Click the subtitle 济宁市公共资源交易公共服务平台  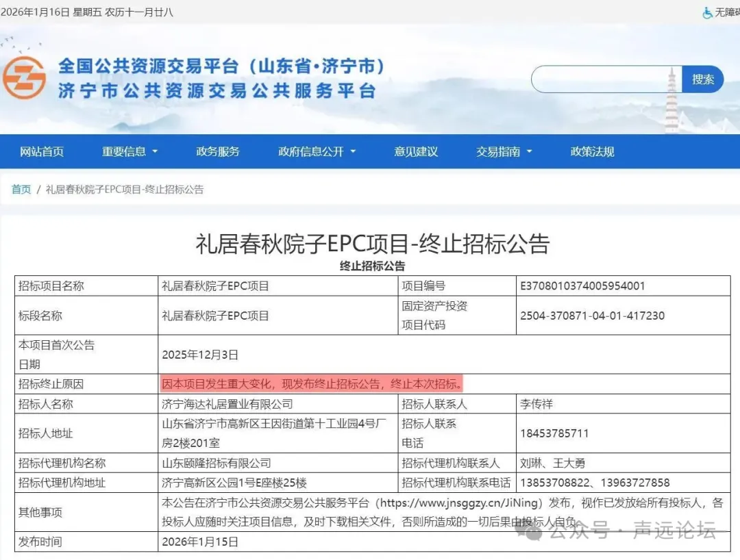click(217, 90)
